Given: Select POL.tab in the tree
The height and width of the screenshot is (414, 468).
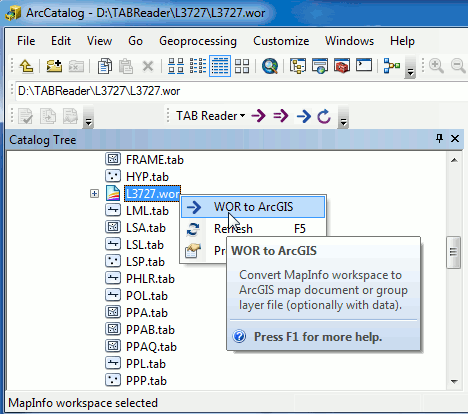Looking at the screenshot, I should pos(147,296).
